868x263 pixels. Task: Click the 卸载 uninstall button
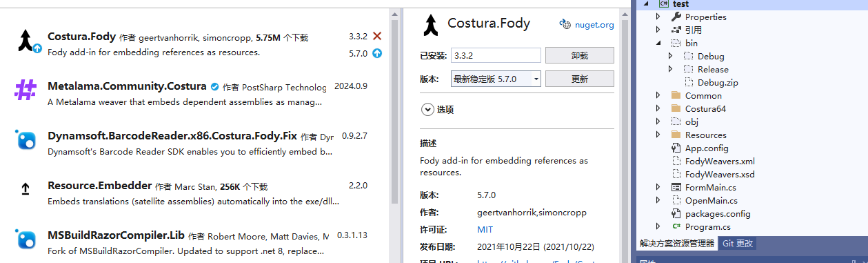[x=579, y=55]
